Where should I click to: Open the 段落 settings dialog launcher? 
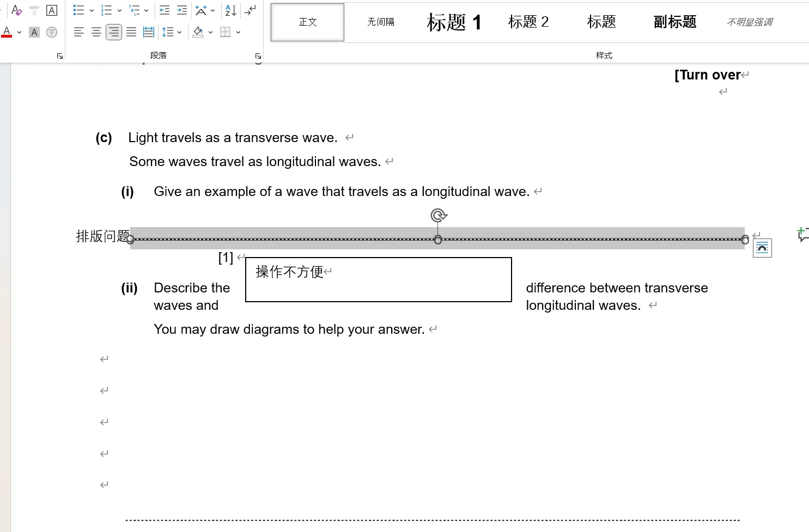(258, 56)
